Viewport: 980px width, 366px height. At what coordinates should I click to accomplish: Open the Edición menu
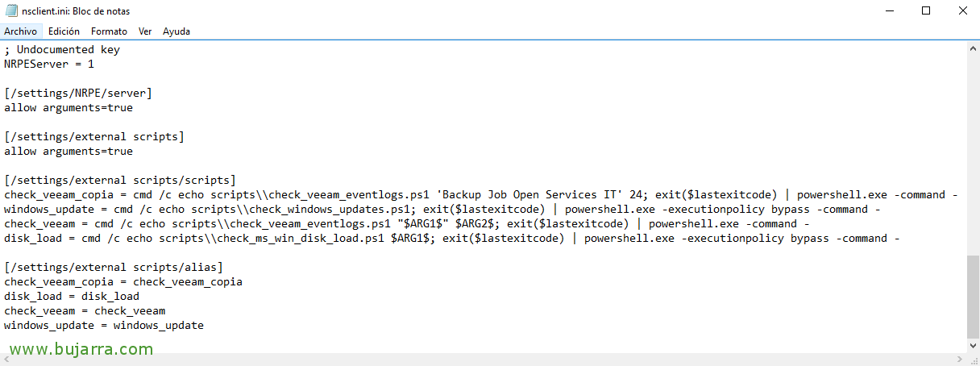point(64,31)
